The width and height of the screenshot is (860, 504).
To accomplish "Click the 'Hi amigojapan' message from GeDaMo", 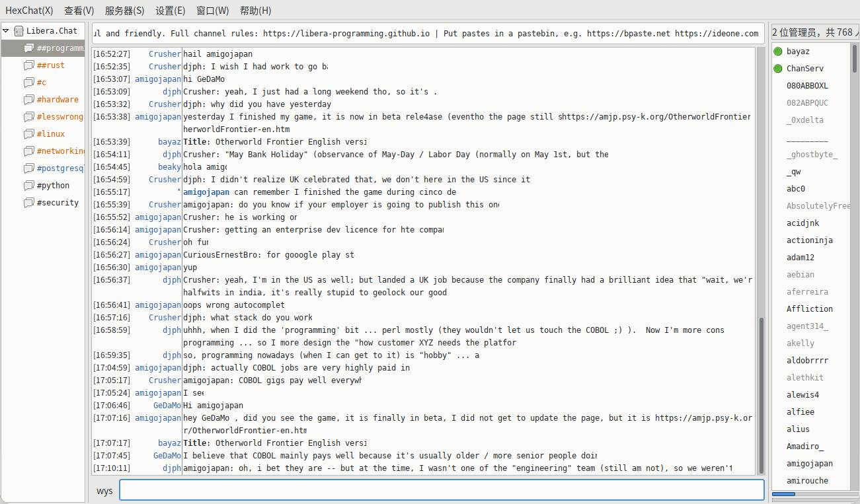I will point(213,406).
